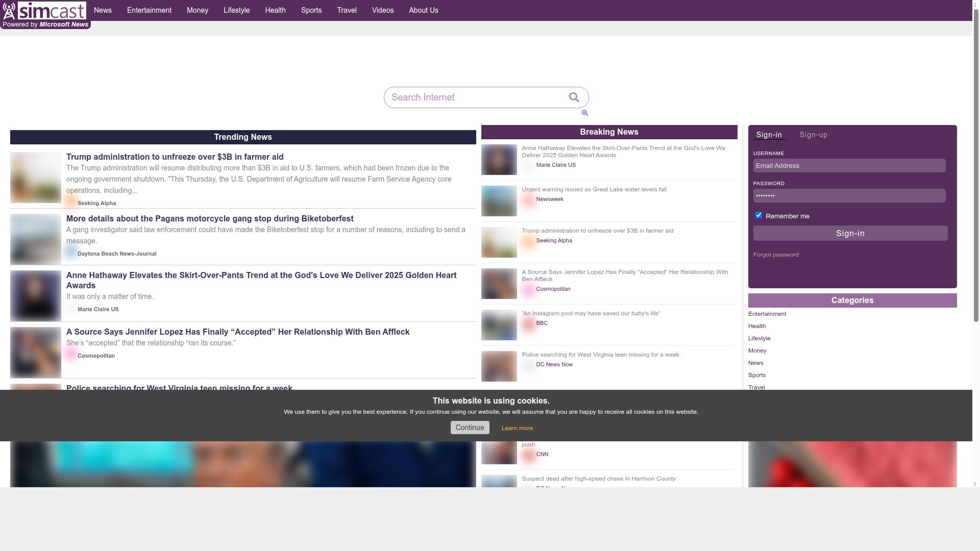The image size is (980, 551).
Task: Click the Forgot password link
Action: (776, 255)
